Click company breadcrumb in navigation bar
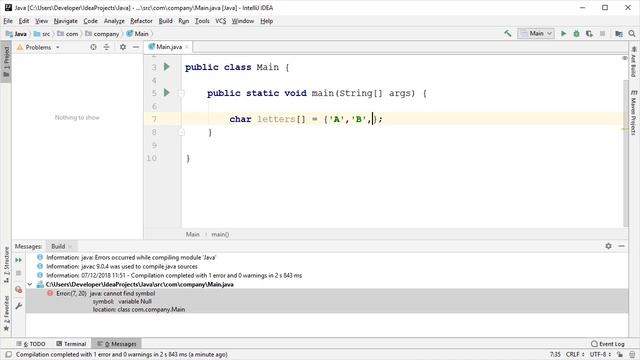The width and height of the screenshot is (640, 360). tap(102, 34)
